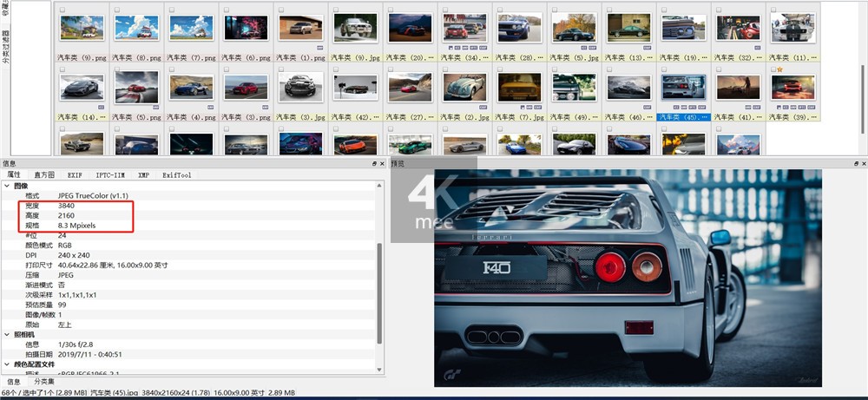Screen dimensions: 868x400
Task: Open the EXIF tab
Action: point(76,174)
